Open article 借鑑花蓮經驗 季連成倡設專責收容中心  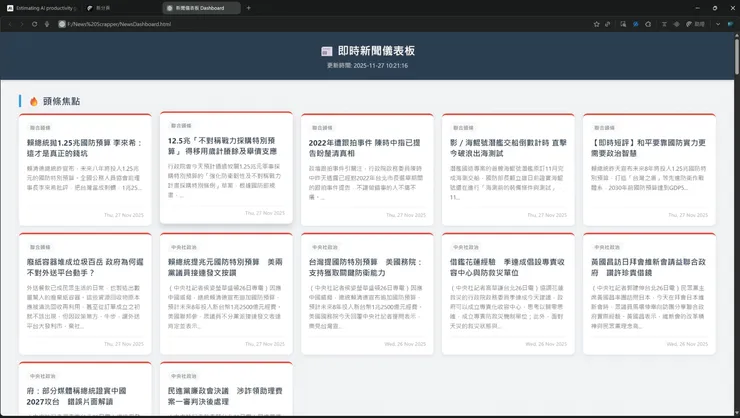pyautogui.click(x=507, y=267)
